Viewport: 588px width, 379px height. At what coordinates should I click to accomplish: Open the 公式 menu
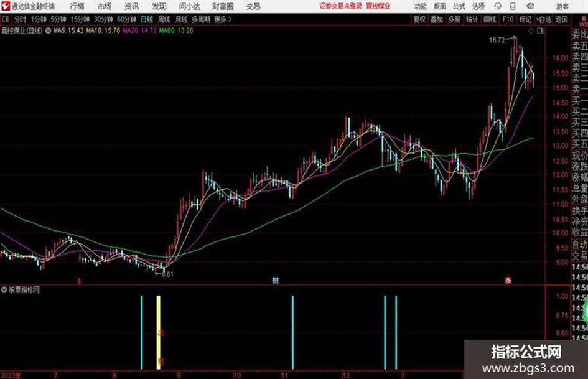pos(459,6)
